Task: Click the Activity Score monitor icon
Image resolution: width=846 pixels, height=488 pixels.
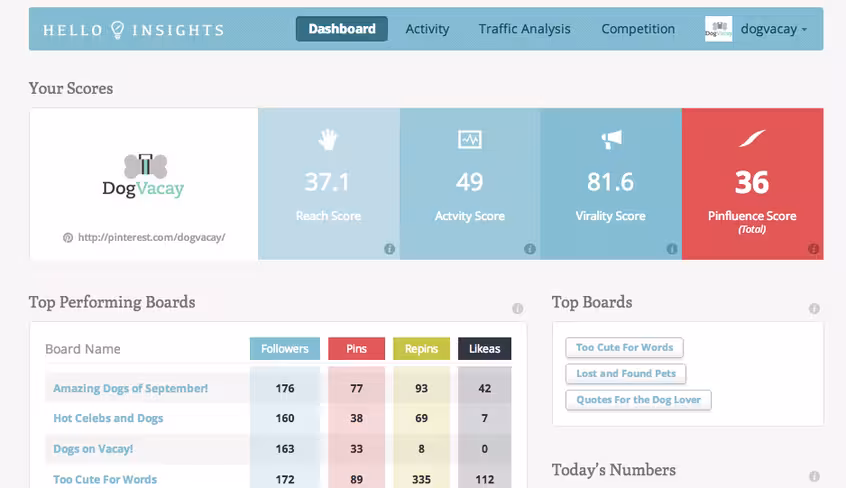Action: [469, 139]
